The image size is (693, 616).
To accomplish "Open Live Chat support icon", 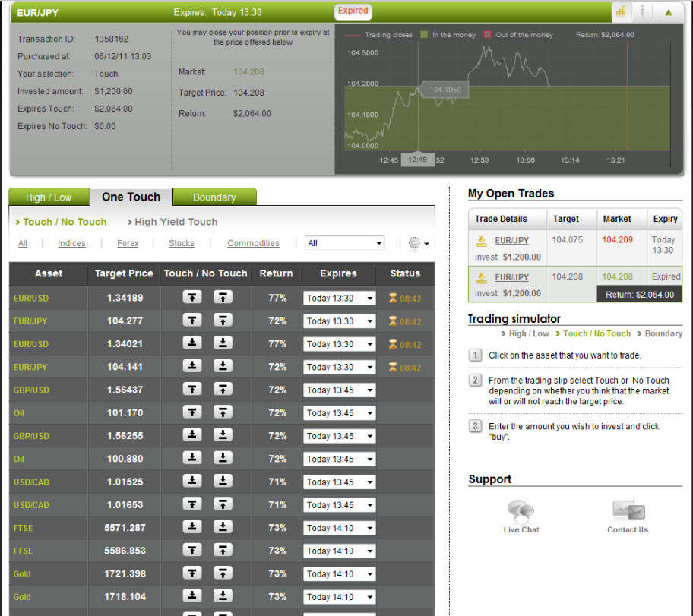I will 521,510.
